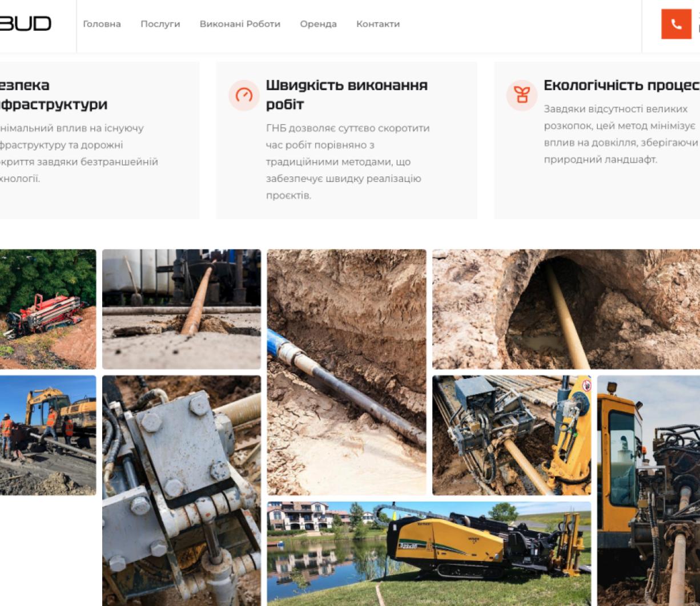Click the orange phone icon in header
The image size is (700, 606).
click(x=676, y=24)
